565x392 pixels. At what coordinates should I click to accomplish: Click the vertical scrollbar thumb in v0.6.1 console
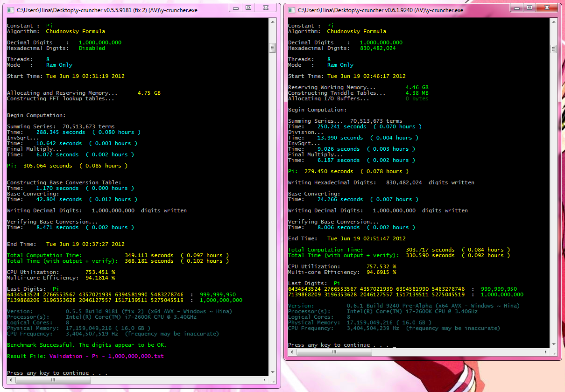point(554,49)
